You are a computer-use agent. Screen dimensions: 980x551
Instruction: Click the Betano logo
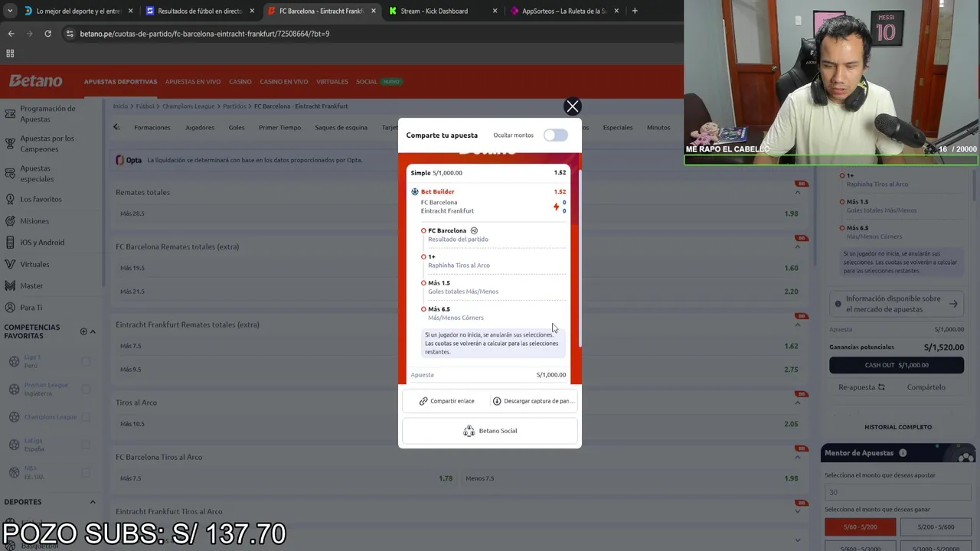pos(35,81)
